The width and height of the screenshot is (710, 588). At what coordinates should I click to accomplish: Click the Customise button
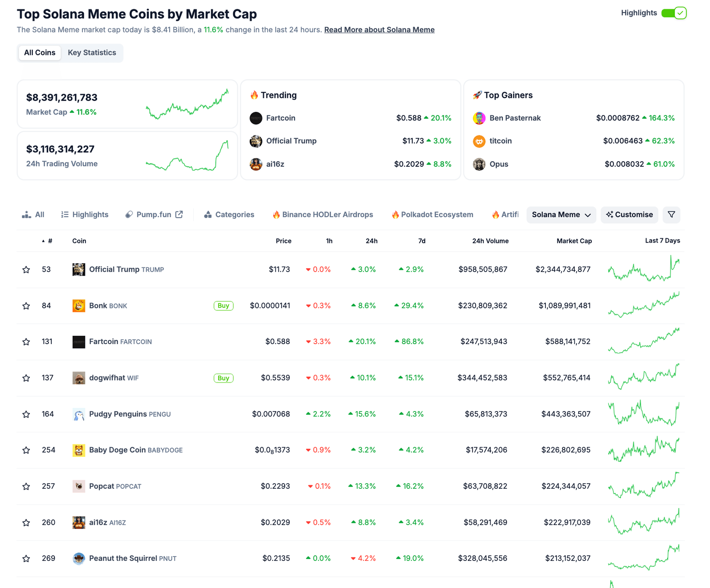tap(629, 215)
